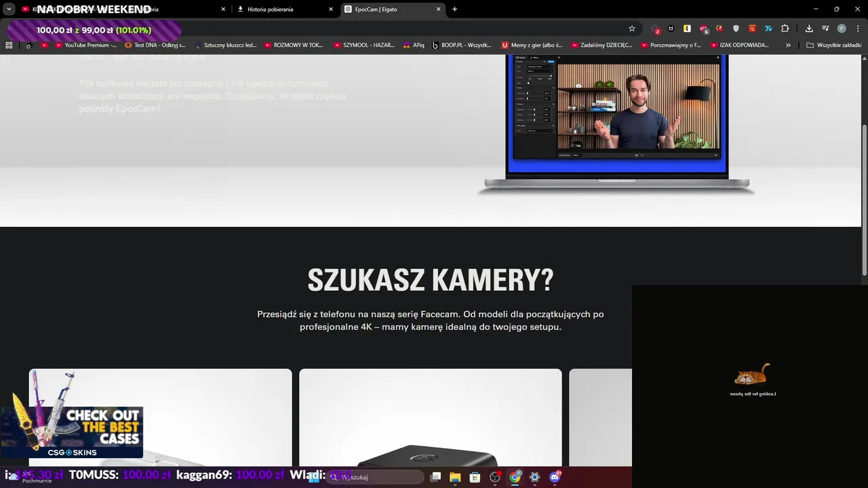Viewport: 868px width, 488px height.
Task: Open Settings gear on the taskbar
Action: click(534, 477)
